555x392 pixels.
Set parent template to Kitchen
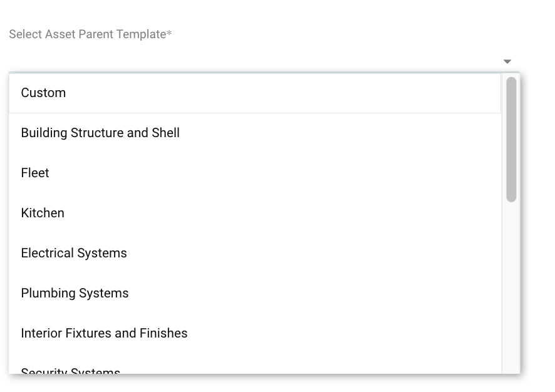(x=43, y=213)
